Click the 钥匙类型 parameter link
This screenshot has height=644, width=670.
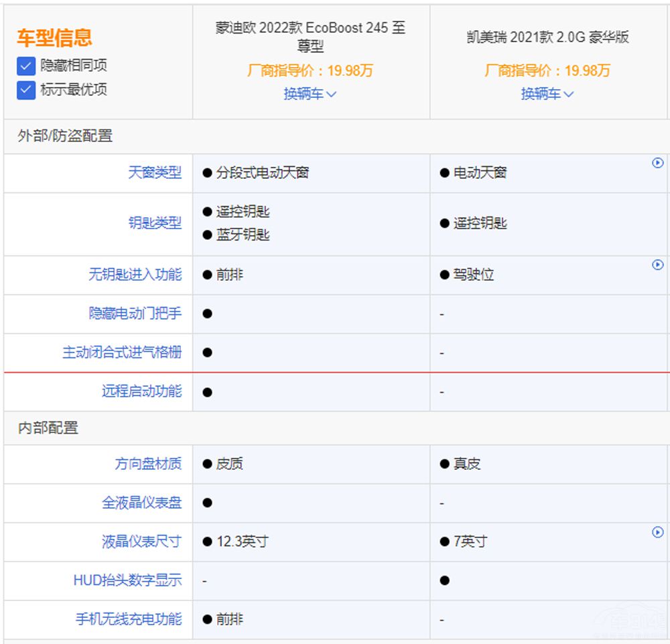pos(155,223)
